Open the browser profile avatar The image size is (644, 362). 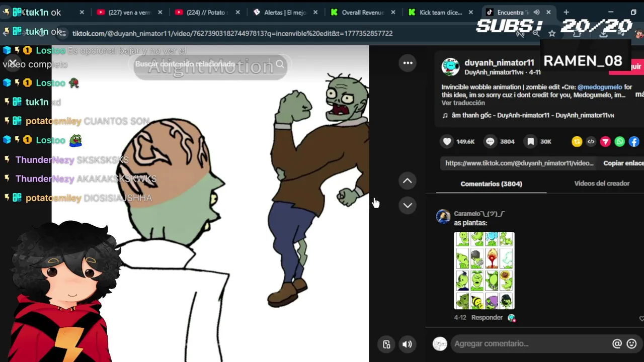(639, 34)
